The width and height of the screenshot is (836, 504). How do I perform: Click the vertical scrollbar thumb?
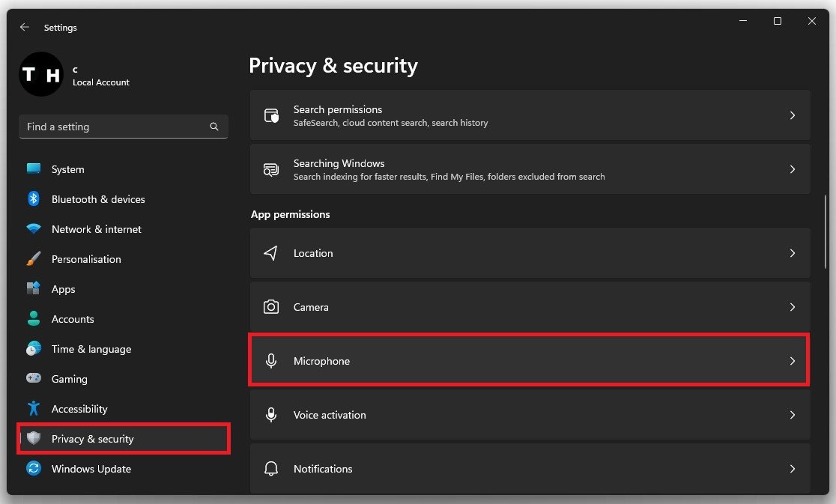click(x=825, y=231)
